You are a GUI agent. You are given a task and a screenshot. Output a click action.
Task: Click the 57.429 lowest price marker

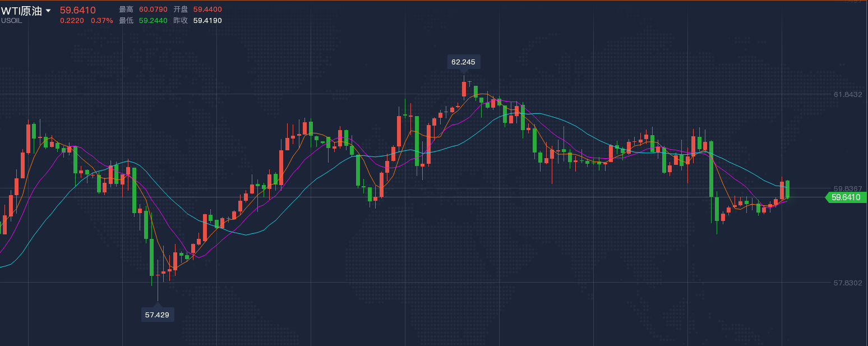click(x=157, y=315)
